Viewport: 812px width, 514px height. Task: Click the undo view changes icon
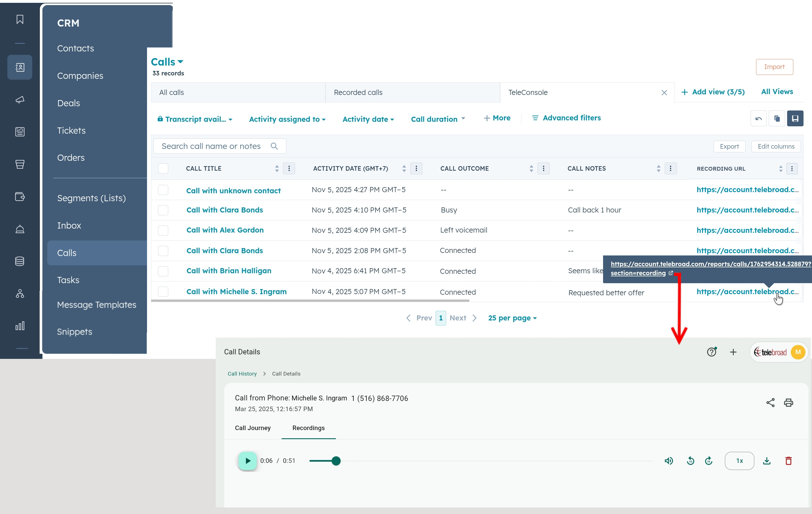pyautogui.click(x=758, y=119)
